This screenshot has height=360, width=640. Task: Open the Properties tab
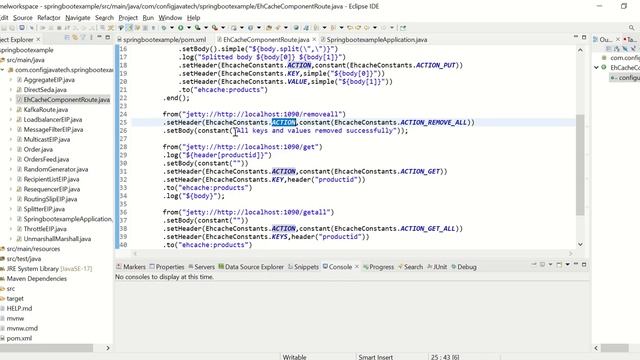coord(167,267)
